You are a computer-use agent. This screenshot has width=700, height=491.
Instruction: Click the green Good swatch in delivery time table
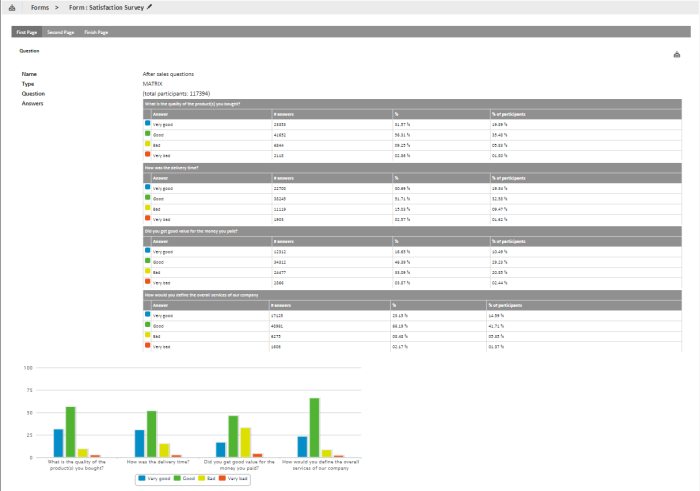(148, 196)
